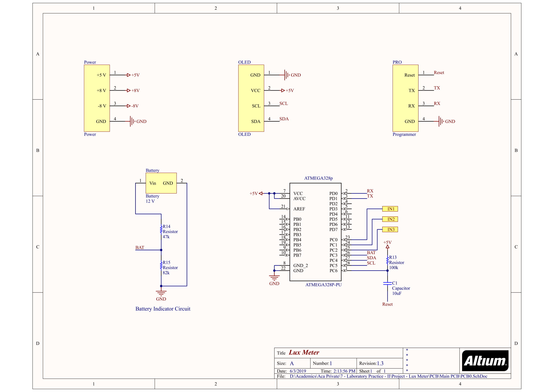The height and width of the screenshot is (392, 554).
Task: Select the ATMEGA328P-PU chip body
Action: click(x=315, y=232)
